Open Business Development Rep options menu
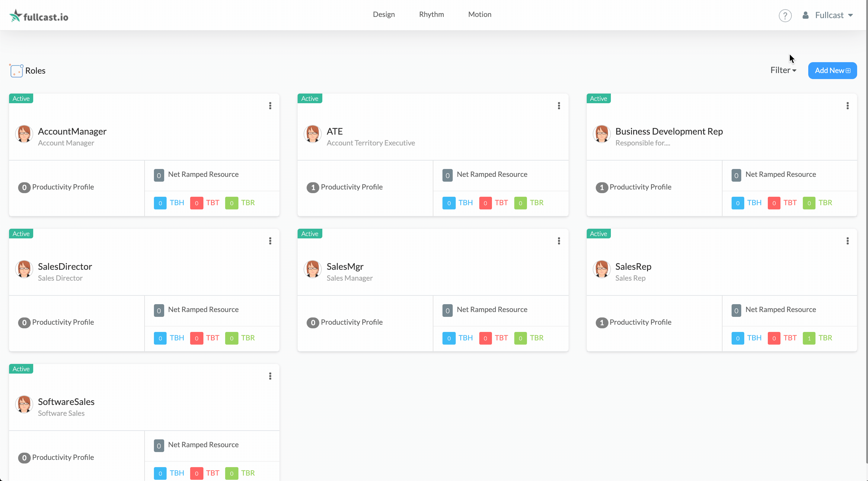 (x=847, y=106)
